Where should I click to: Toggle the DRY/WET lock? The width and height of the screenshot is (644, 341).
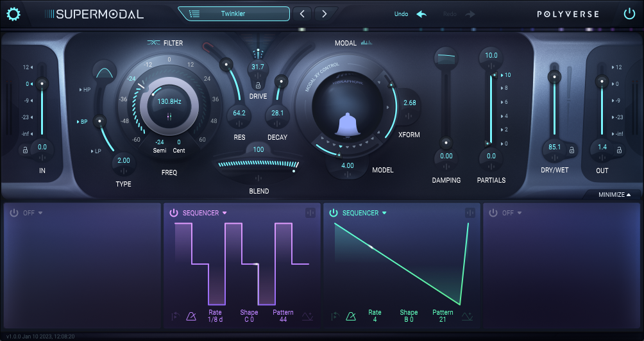[x=572, y=149]
